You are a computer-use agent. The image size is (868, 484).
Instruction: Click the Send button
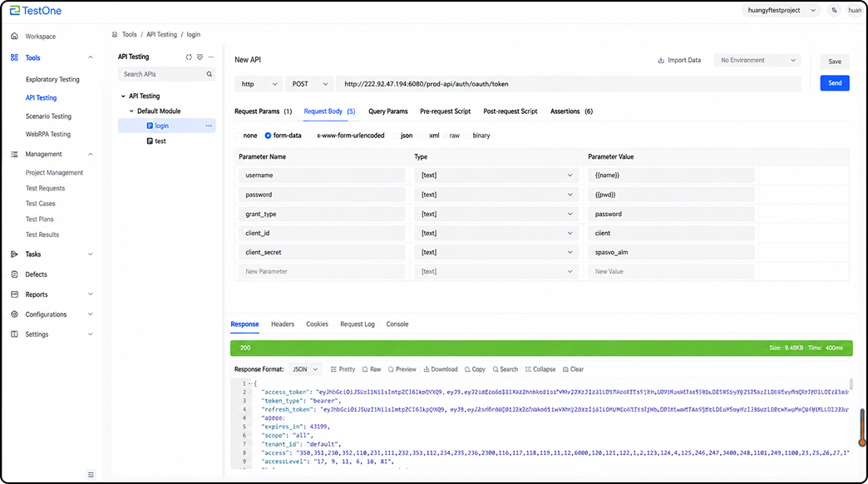[x=835, y=83]
